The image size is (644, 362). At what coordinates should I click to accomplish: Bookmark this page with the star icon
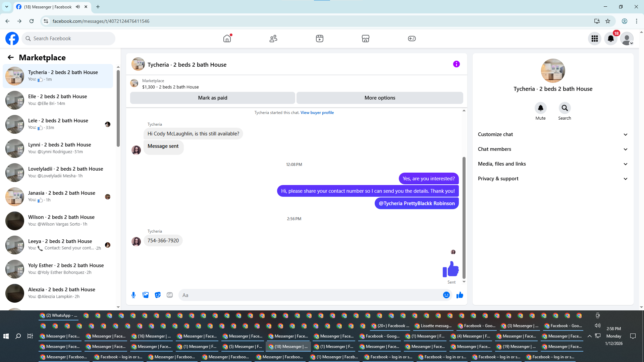[608, 21]
